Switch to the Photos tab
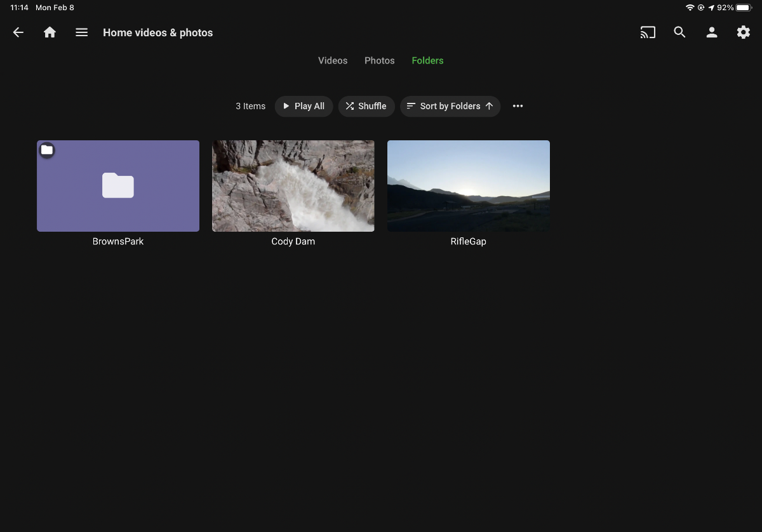 click(x=380, y=60)
